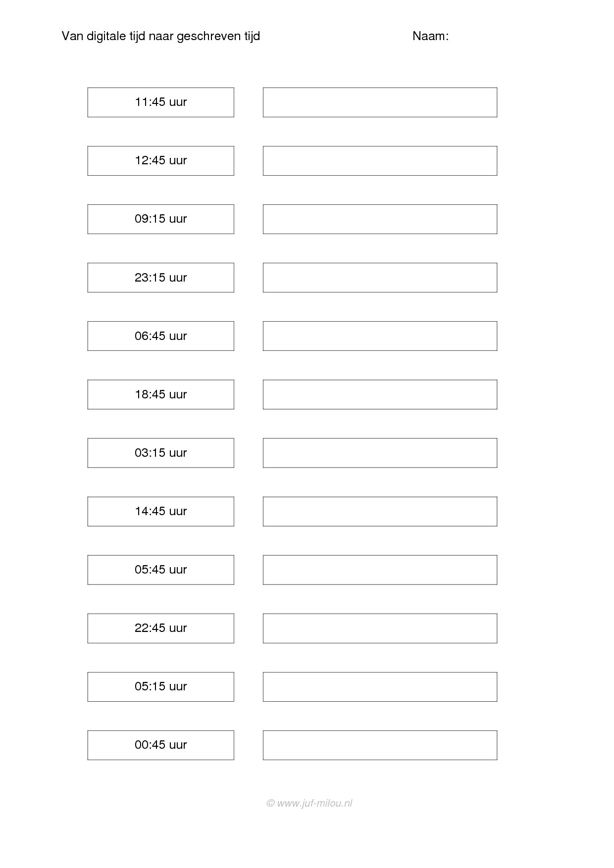614x868 pixels.
Task: Open the www.juf-milou.nl footer link
Action: (309, 803)
